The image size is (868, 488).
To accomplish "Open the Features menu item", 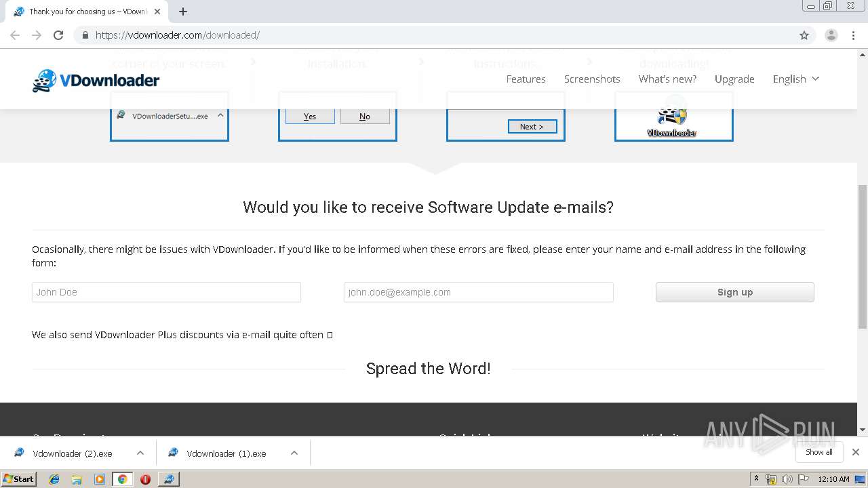I will point(526,79).
